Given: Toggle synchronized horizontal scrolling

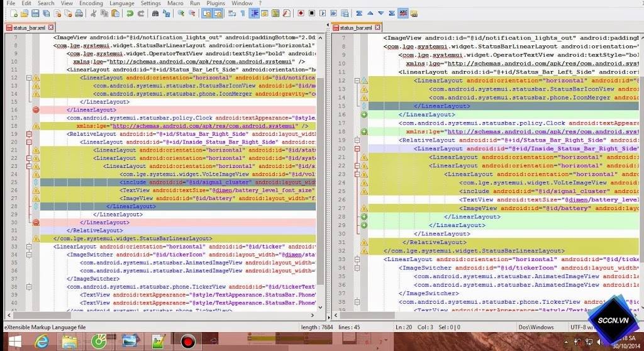Looking at the screenshot, I should 217,14.
